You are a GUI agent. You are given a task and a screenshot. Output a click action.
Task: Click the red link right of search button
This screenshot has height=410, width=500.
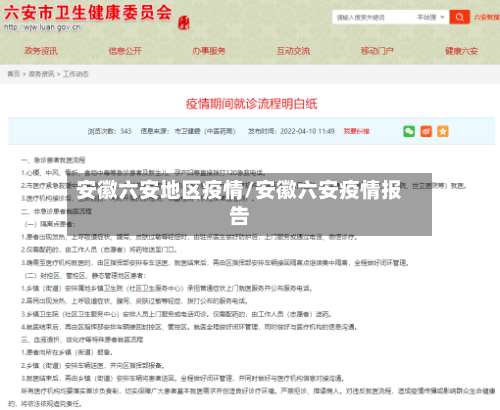487,17
